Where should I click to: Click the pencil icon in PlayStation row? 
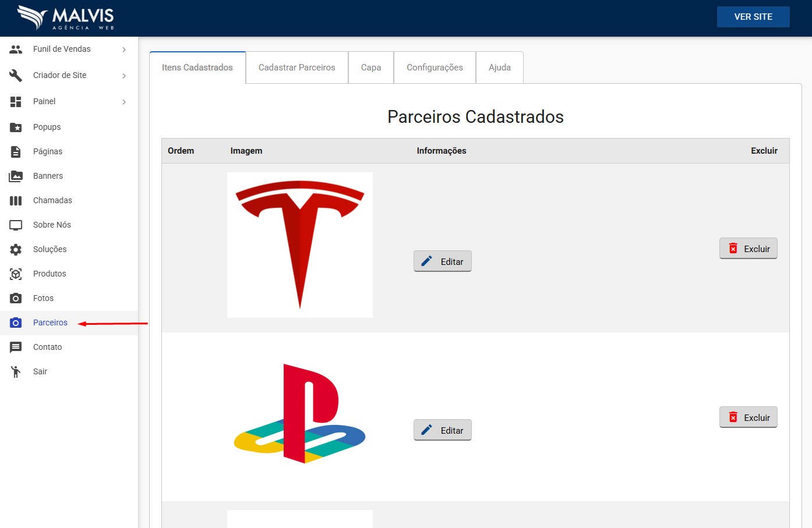coord(426,430)
